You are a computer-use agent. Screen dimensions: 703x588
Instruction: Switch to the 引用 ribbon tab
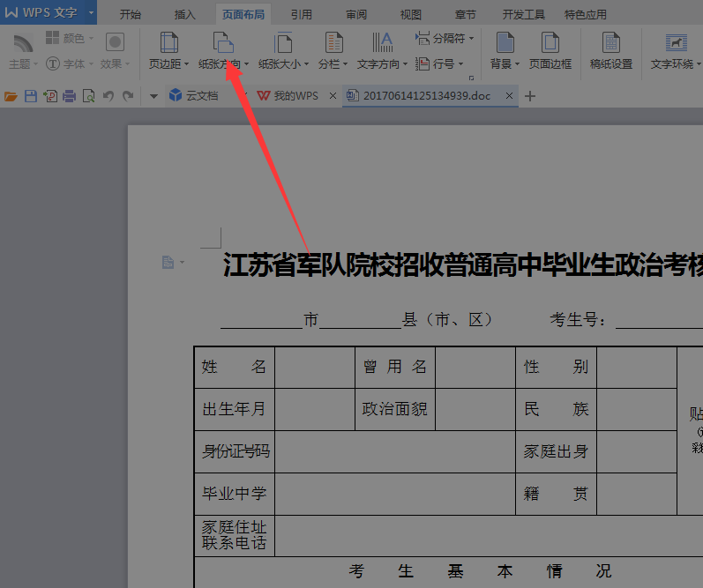click(302, 14)
